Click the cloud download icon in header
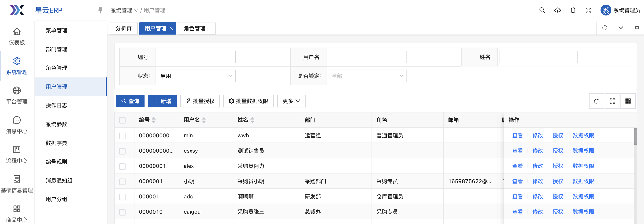 (x=557, y=10)
